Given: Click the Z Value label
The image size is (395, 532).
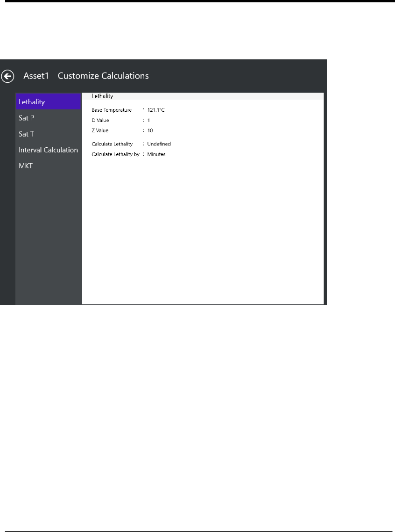Looking at the screenshot, I should (100, 130).
